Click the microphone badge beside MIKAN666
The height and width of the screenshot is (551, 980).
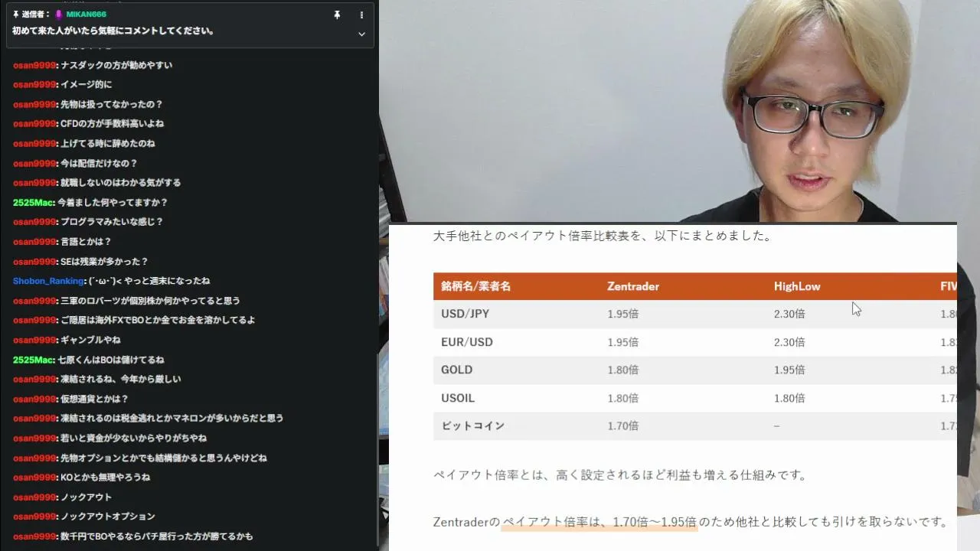(59, 15)
